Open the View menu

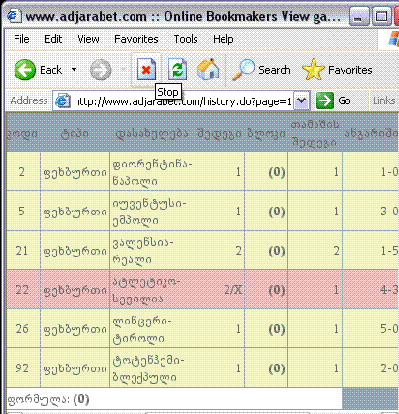coord(88,39)
